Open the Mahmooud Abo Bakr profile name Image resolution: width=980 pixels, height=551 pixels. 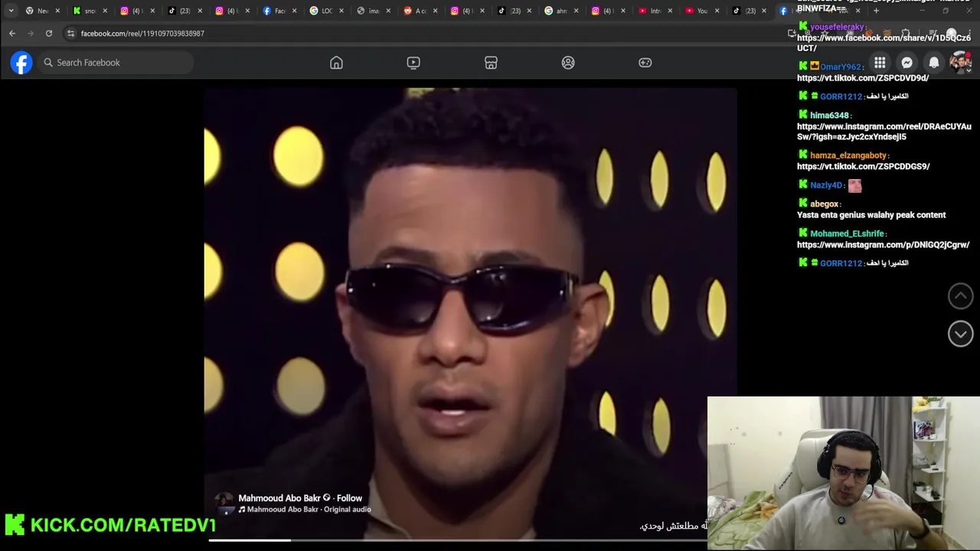coord(279,498)
